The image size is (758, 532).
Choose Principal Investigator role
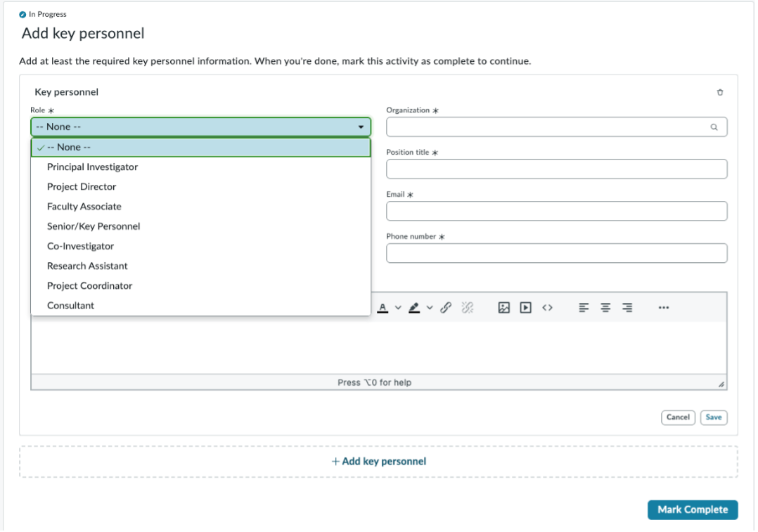pyautogui.click(x=200, y=167)
